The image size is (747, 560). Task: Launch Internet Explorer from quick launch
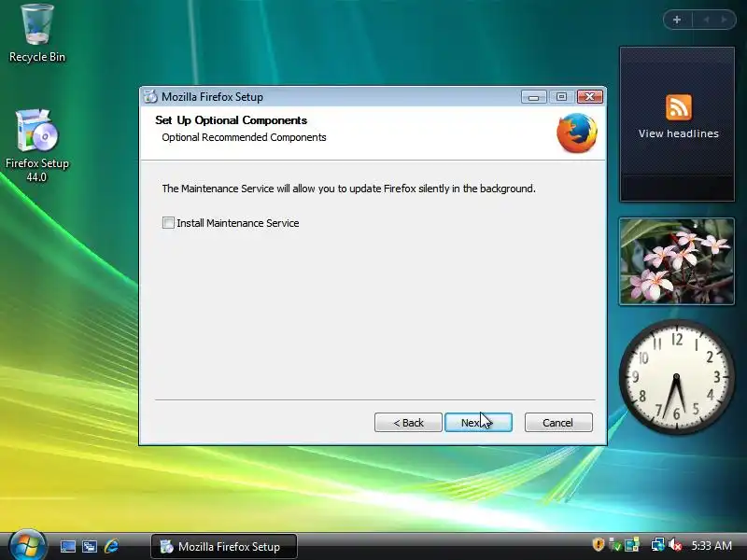[111, 546]
